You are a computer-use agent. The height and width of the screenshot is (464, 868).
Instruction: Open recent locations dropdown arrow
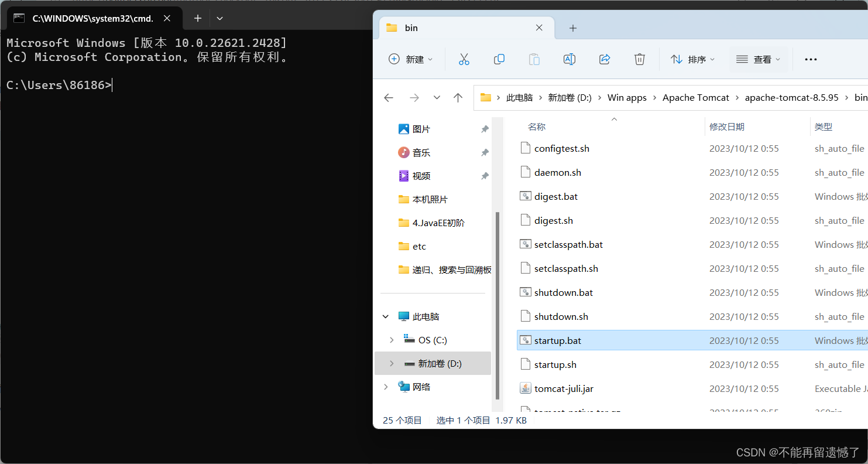coord(437,98)
